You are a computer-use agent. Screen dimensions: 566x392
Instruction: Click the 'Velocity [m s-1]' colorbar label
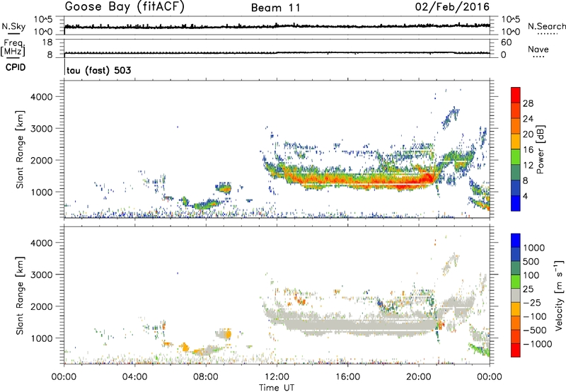pos(559,295)
